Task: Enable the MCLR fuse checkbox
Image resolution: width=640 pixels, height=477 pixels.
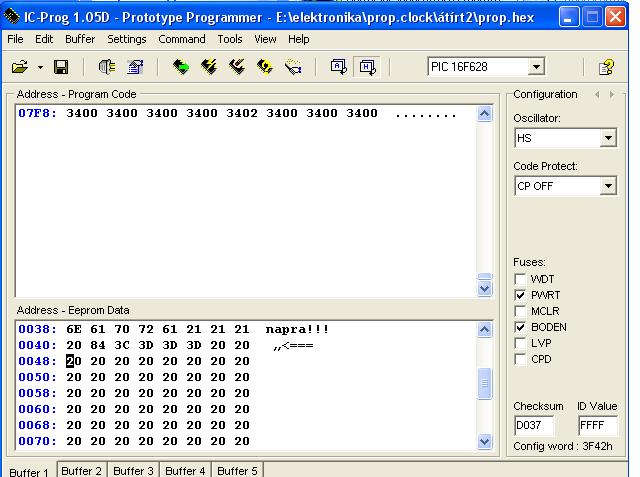Action: pyautogui.click(x=520, y=311)
